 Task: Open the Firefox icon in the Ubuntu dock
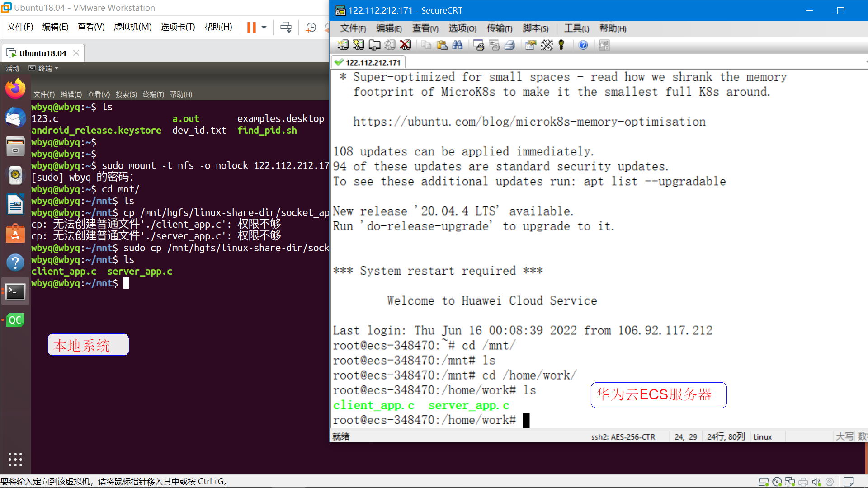pos(15,89)
